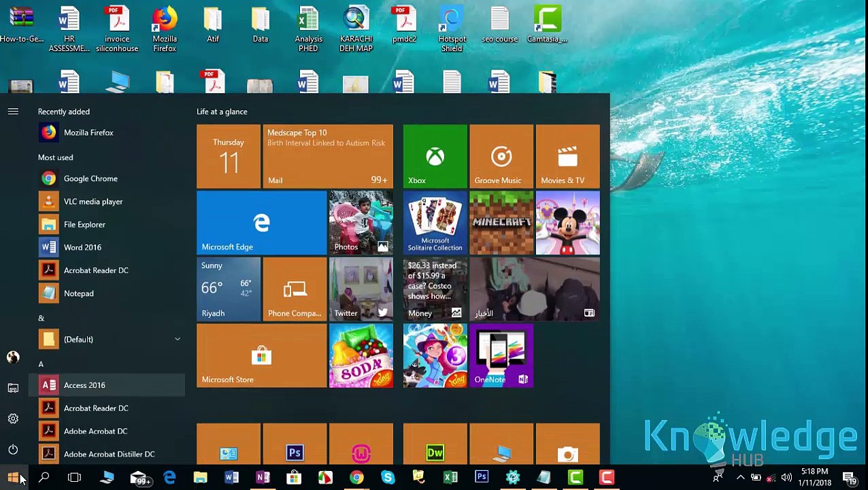This screenshot has height=490, width=868.
Task: Click the 'Recently added' heading
Action: point(64,112)
